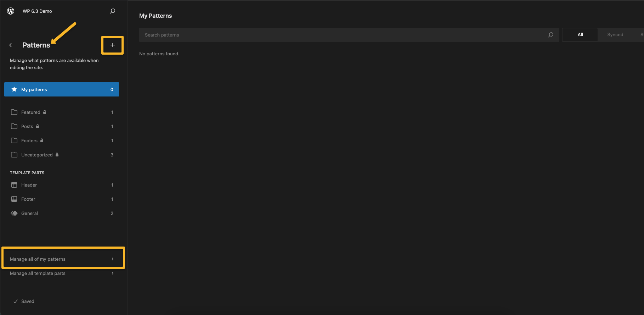Select the All filter tab

pos(580,35)
